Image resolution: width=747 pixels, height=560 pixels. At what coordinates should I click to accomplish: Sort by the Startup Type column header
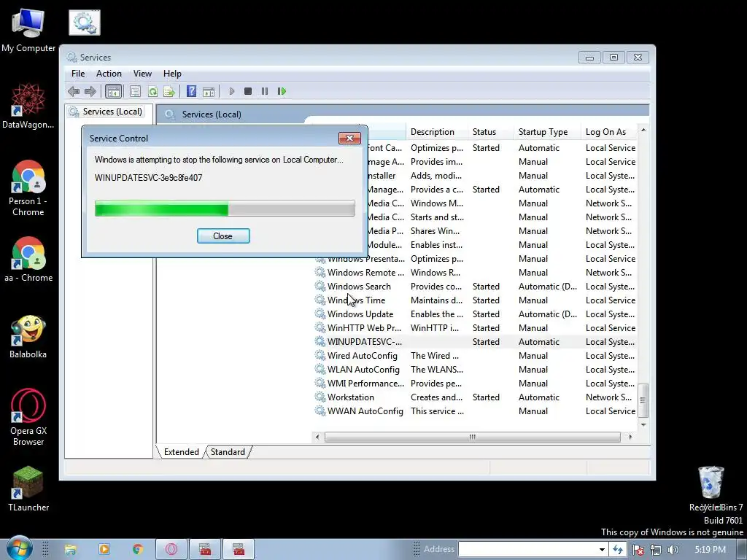tap(547, 132)
